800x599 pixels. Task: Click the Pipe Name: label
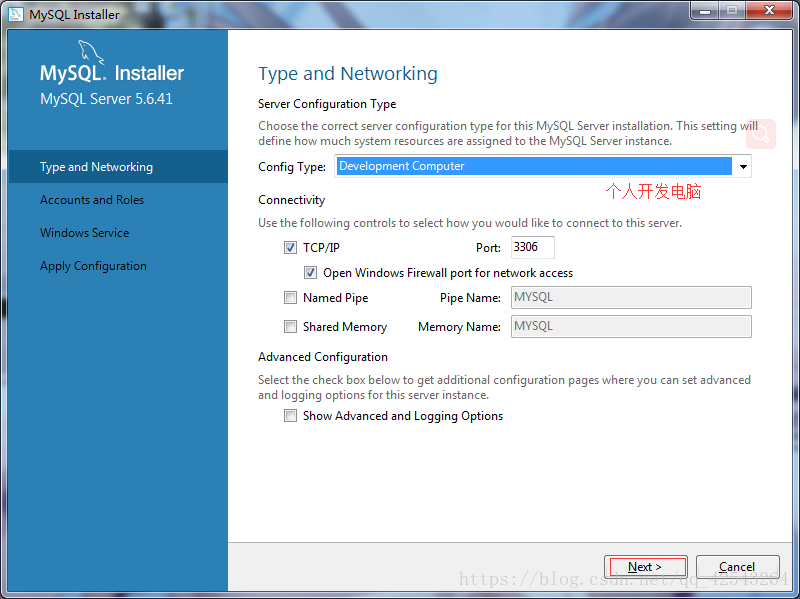470,298
